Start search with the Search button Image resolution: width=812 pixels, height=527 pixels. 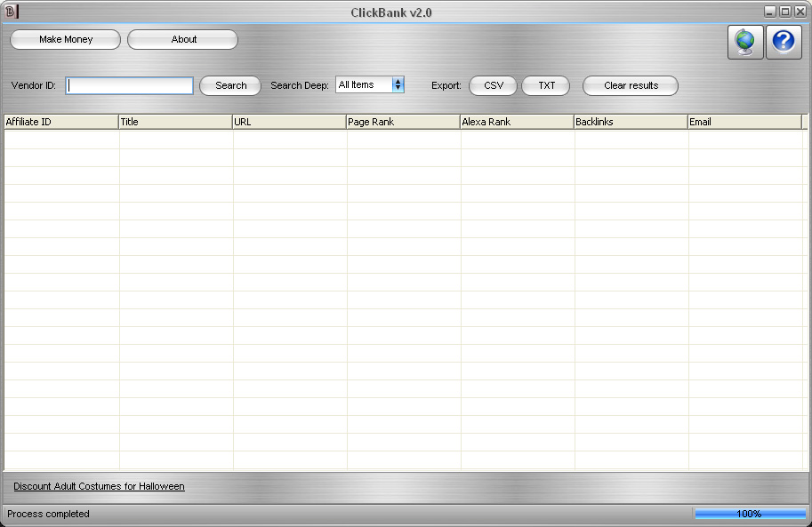click(x=230, y=85)
